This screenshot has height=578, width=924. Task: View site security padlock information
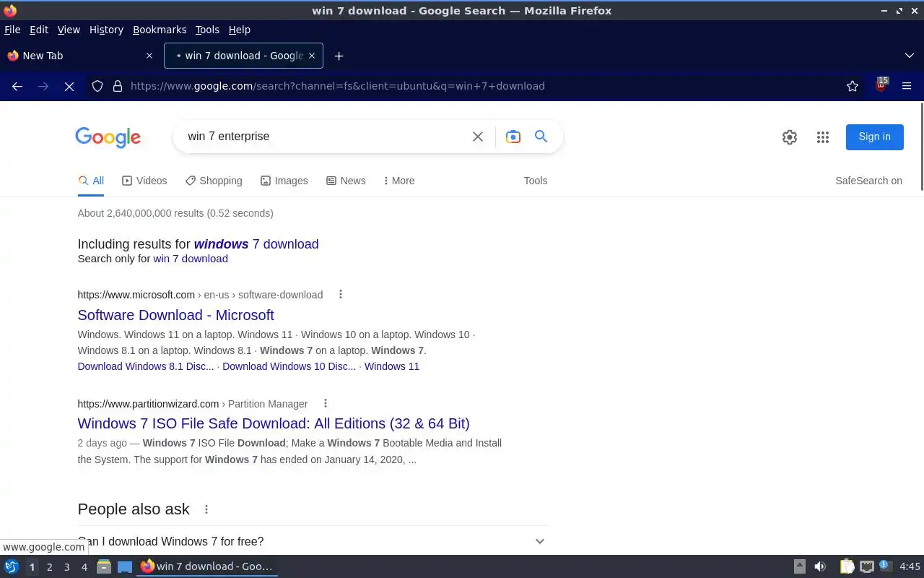118,86
